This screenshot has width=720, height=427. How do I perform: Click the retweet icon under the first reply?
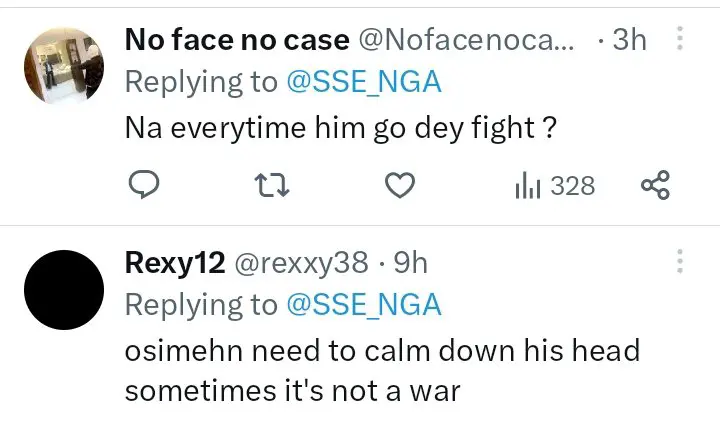coord(272,185)
